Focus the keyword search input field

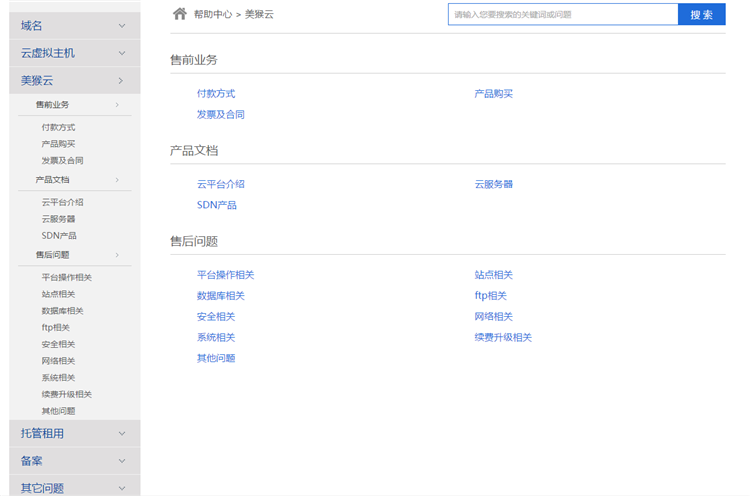pyautogui.click(x=562, y=15)
